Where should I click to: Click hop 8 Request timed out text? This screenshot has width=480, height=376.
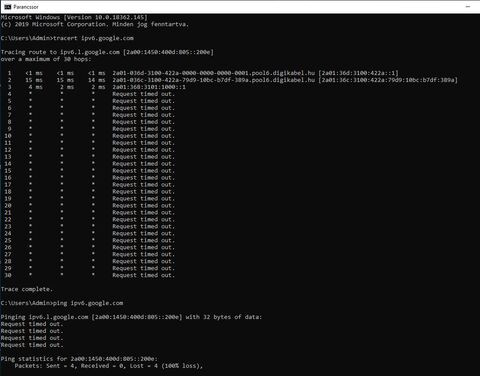(x=143, y=122)
